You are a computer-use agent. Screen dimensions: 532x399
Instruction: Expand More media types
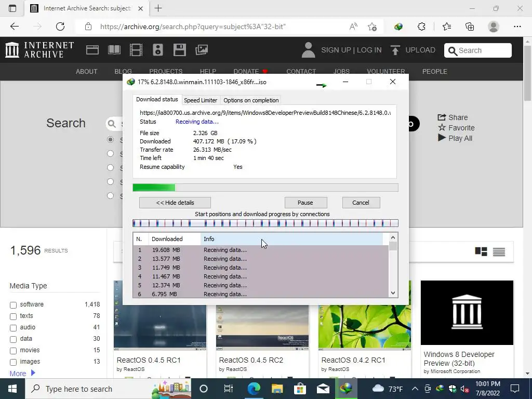point(22,373)
